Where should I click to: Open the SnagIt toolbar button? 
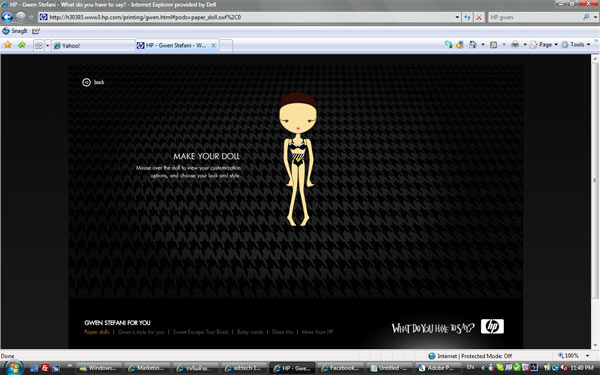(15, 31)
